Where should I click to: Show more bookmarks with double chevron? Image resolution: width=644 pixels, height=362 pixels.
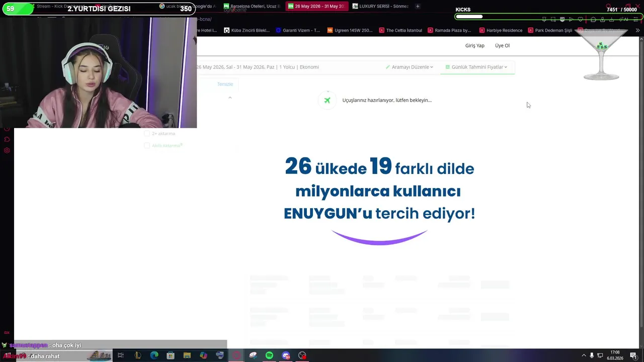pyautogui.click(x=637, y=30)
